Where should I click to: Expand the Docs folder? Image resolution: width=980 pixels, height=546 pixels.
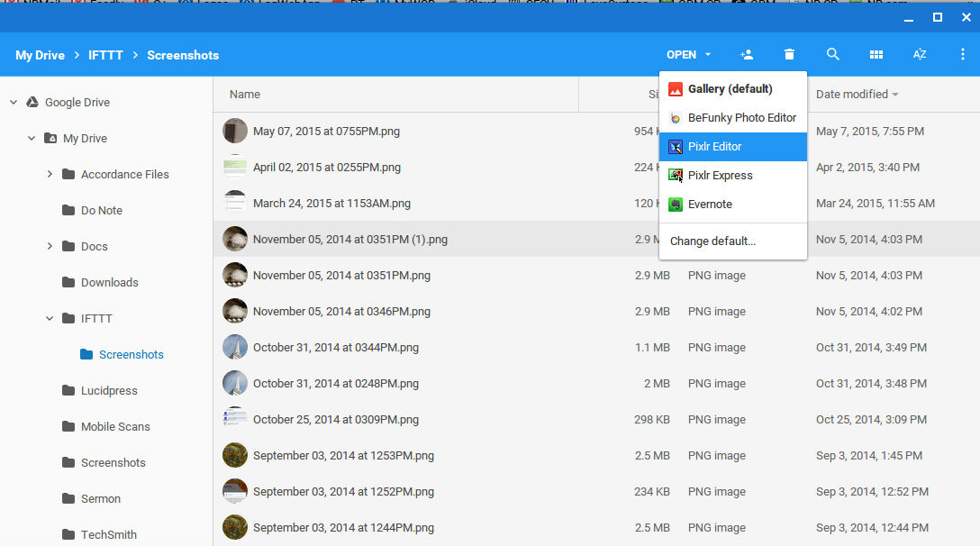[50, 246]
